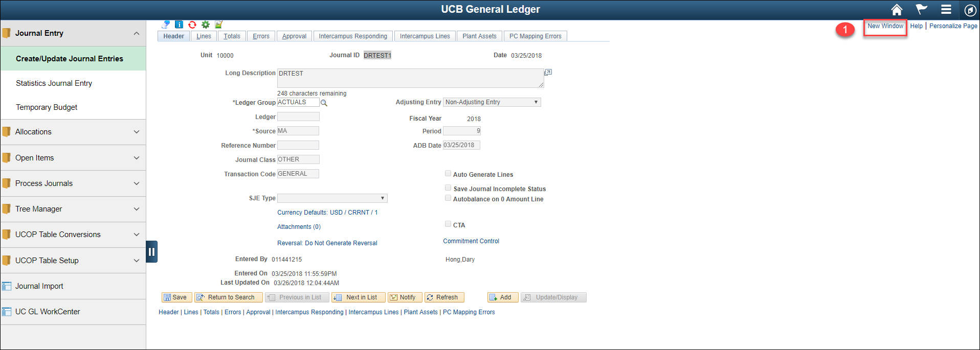980x350 pixels.
Task: Open the Ledger Group lookup magnifier
Action: pyautogui.click(x=324, y=103)
